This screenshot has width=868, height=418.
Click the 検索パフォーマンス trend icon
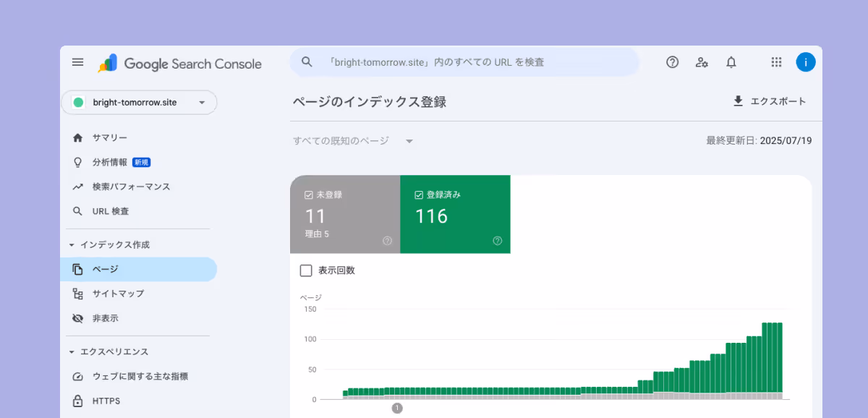coord(78,187)
